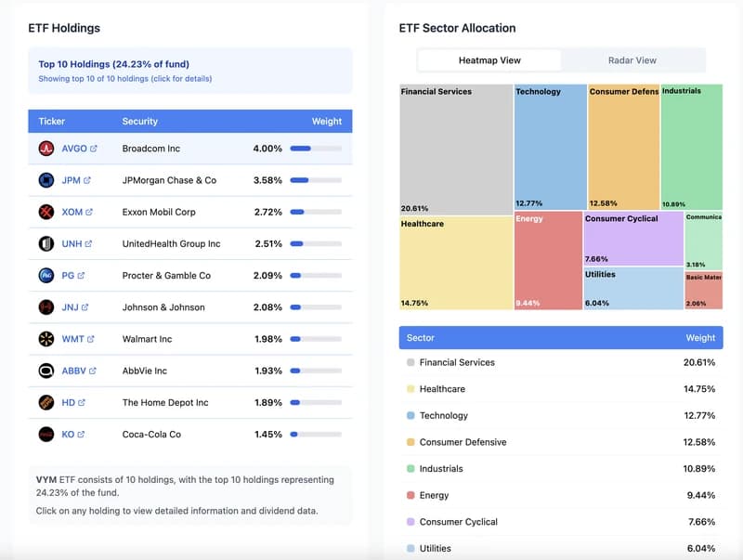Open ABBV external link icon
743x560 pixels.
[x=92, y=371]
